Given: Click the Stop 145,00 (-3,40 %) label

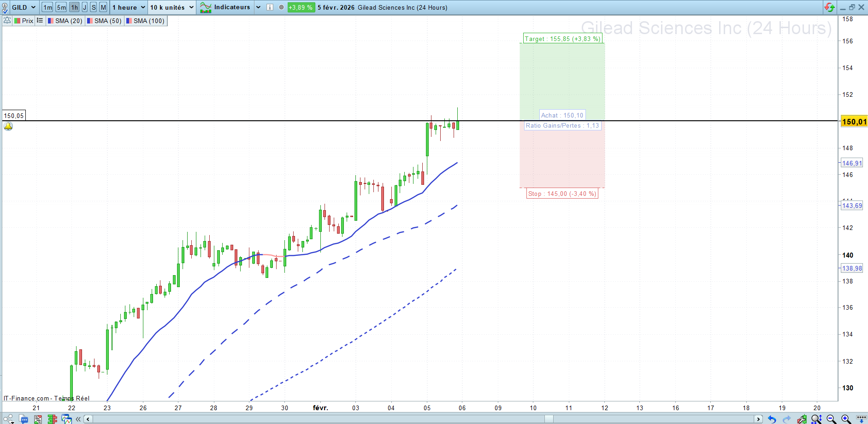Looking at the screenshot, I should click(x=562, y=194).
